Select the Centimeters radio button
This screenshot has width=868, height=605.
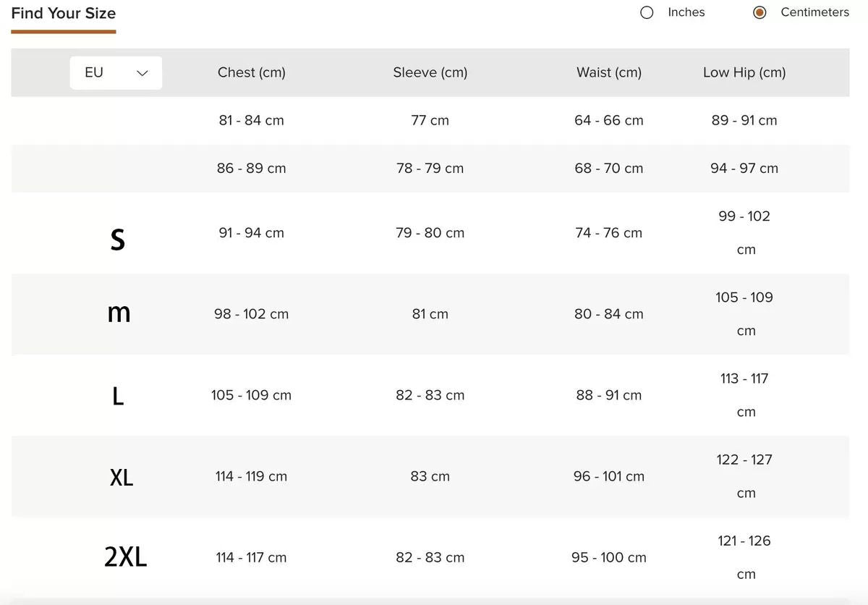coord(759,12)
